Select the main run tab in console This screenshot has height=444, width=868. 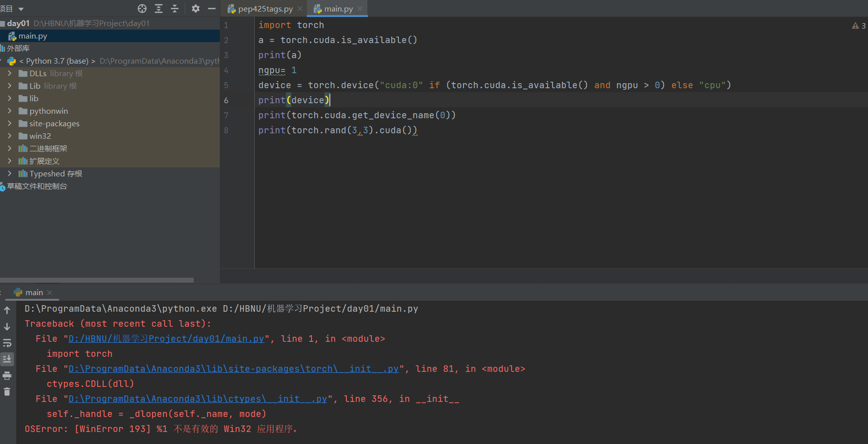[x=34, y=293]
